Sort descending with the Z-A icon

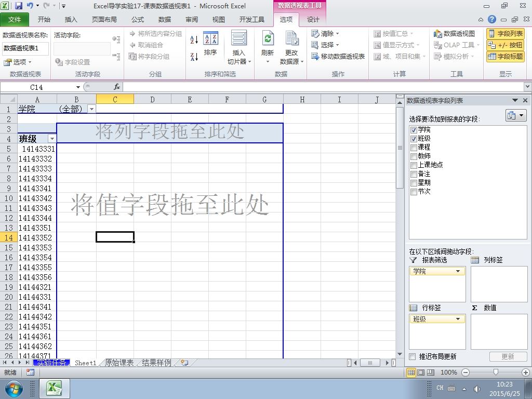[x=194, y=57]
